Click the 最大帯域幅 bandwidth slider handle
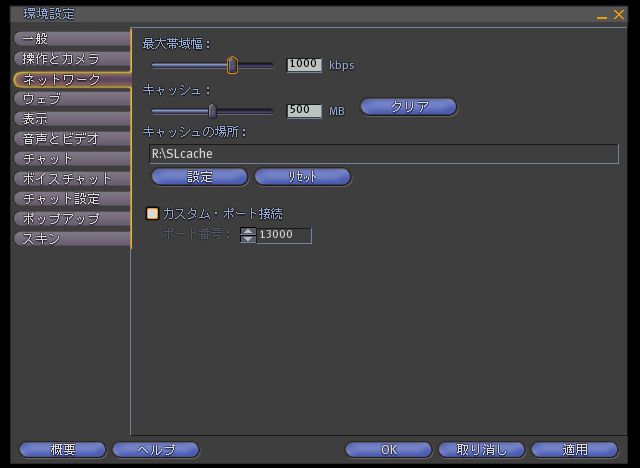The image size is (640, 468). point(232,65)
